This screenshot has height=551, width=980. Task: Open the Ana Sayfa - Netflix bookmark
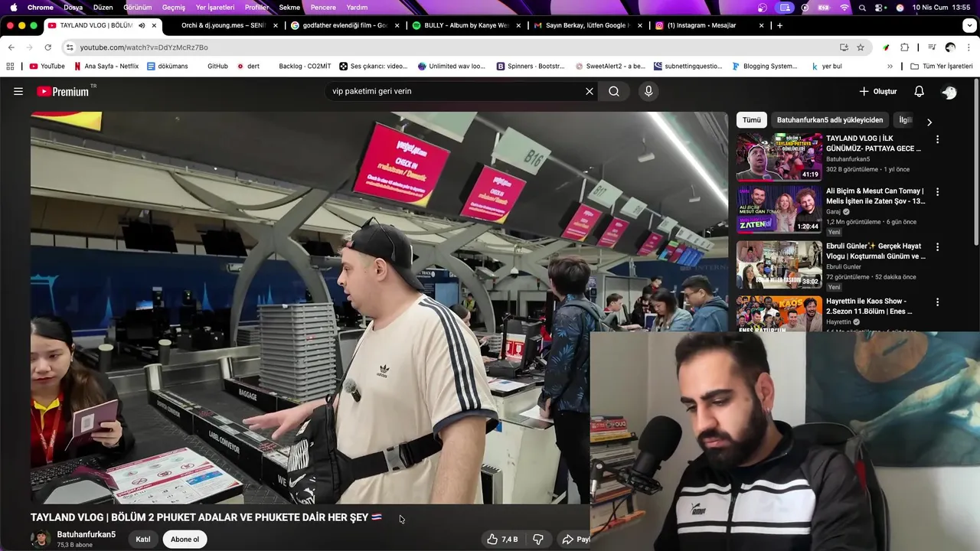coord(106,67)
